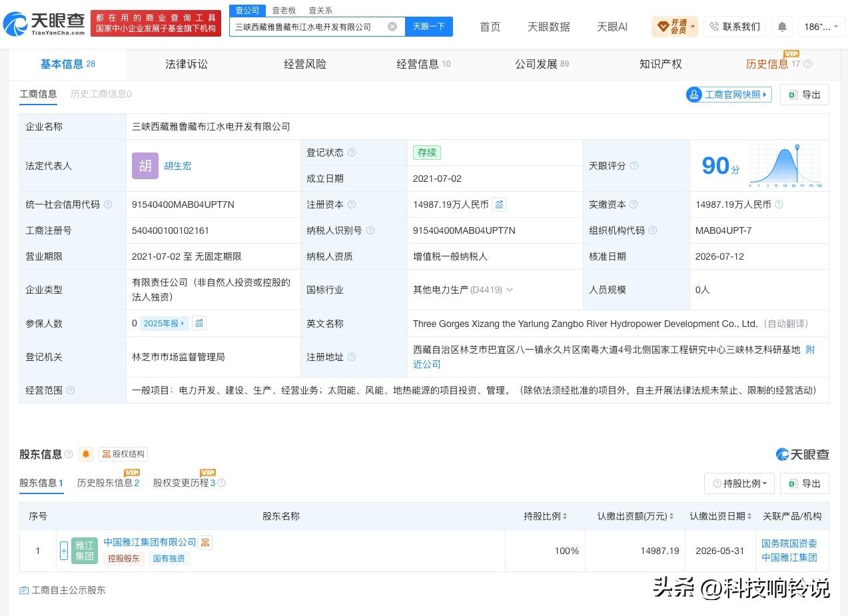Open the 首页 navigation item
The image size is (848, 616).
click(x=490, y=27)
